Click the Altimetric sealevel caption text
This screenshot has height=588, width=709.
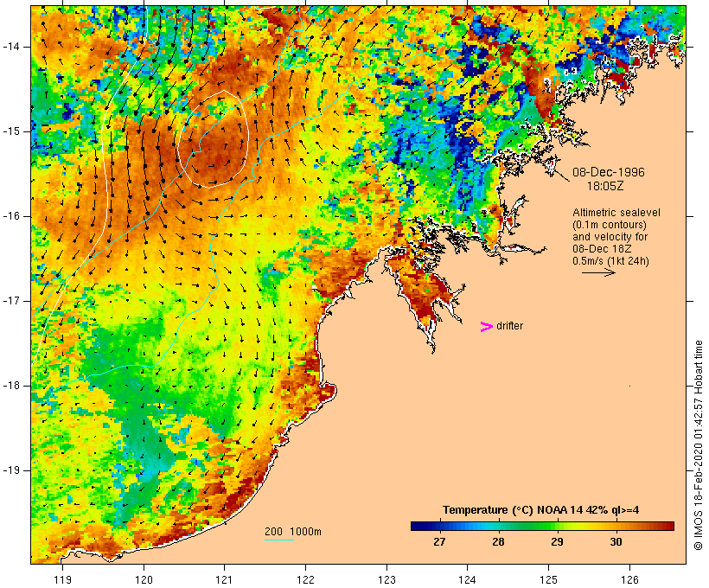click(616, 213)
